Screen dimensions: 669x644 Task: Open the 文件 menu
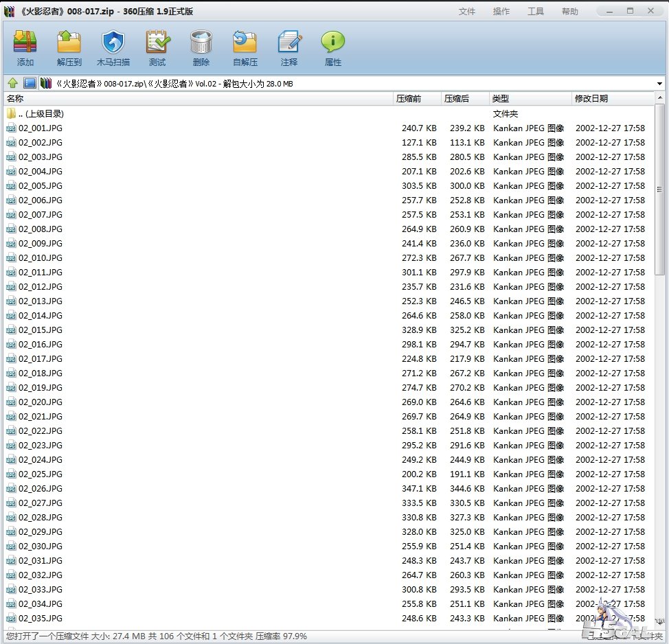[x=467, y=12]
